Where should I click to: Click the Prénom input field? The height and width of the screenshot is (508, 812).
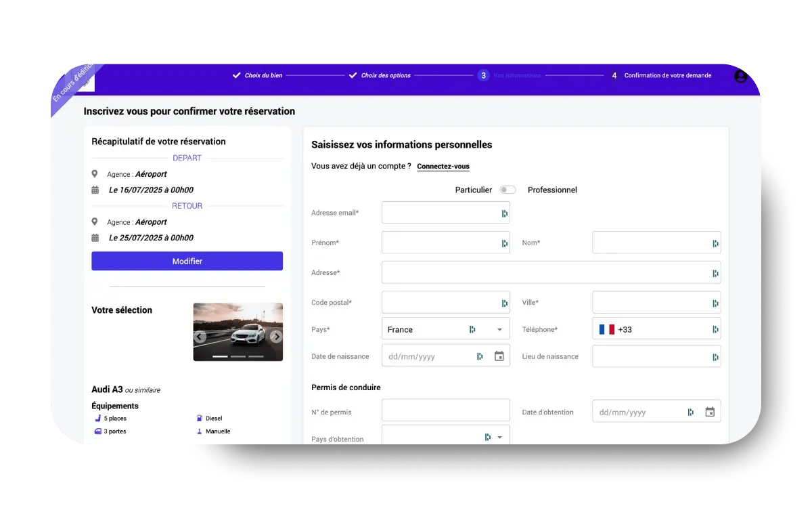pyautogui.click(x=446, y=242)
